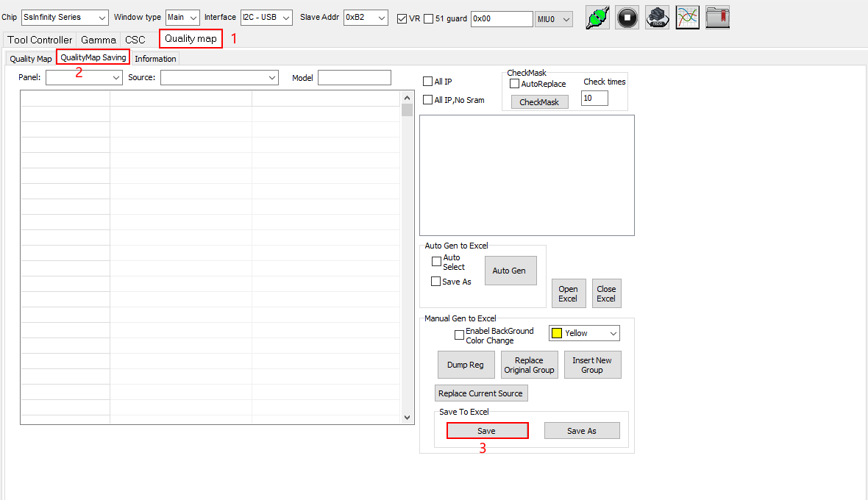
Task: Click the Save As button in Save To Excel
Action: point(582,430)
